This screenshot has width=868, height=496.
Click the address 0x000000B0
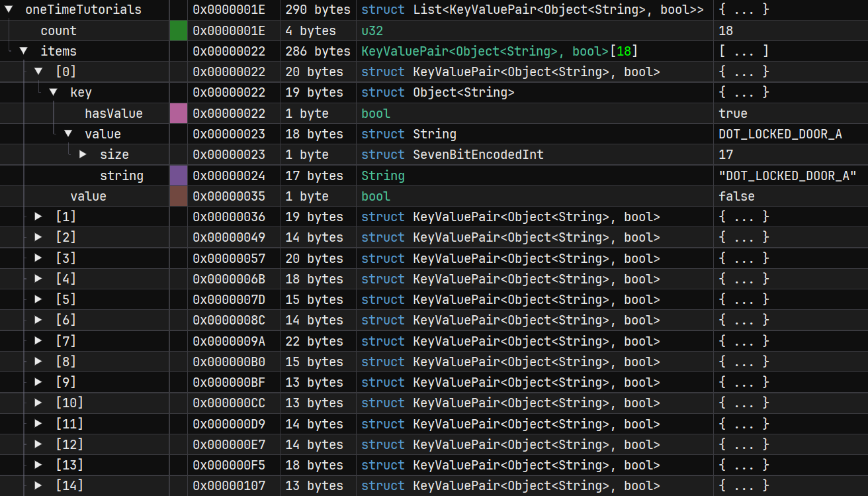tap(229, 362)
